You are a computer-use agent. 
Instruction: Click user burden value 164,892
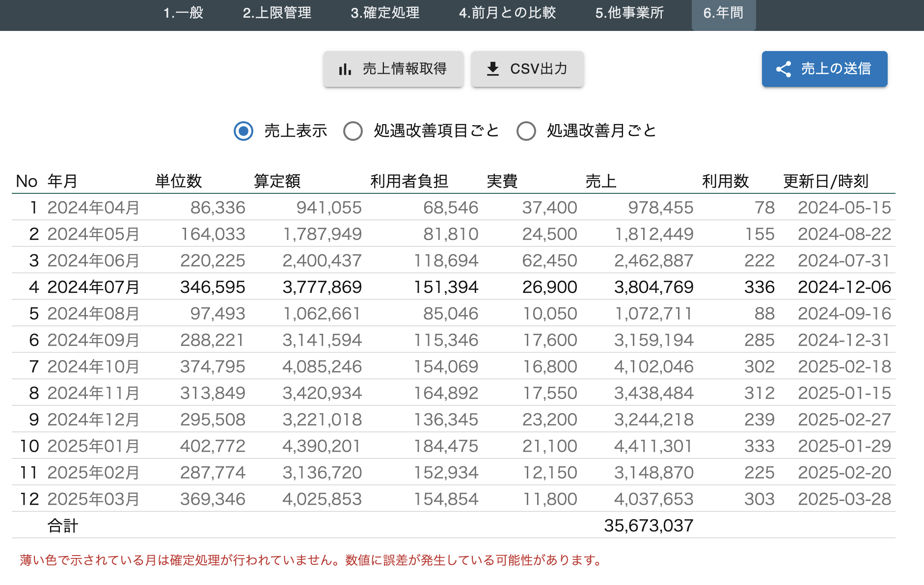(446, 393)
